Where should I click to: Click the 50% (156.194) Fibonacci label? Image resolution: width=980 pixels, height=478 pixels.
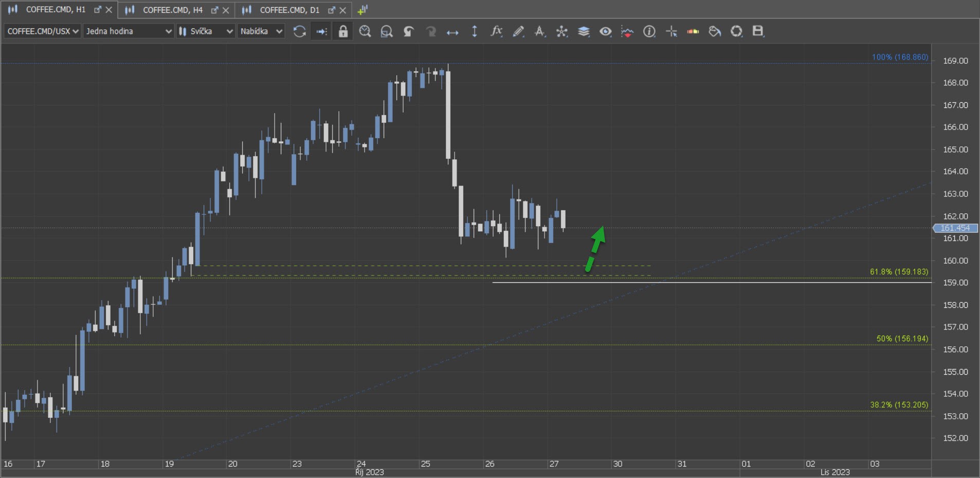click(902, 339)
